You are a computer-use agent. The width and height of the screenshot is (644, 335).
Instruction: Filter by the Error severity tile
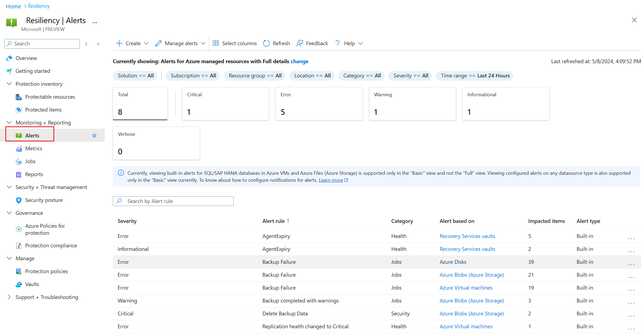coord(319,104)
